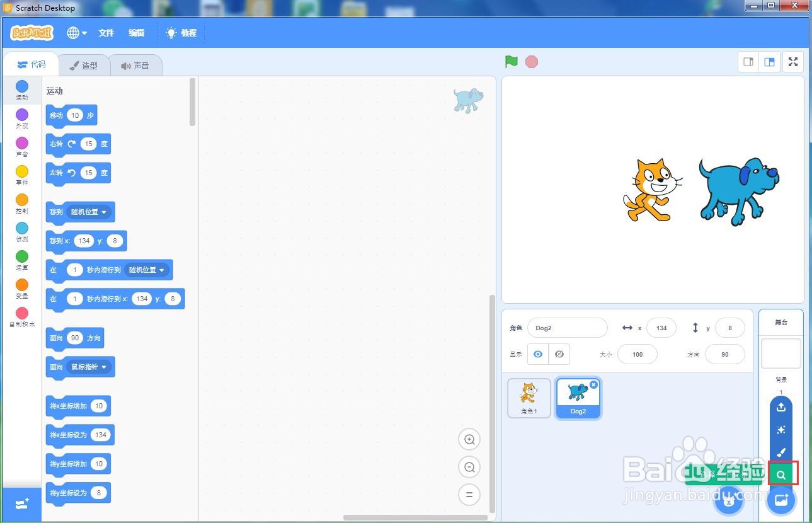Open the choose backdrop main button

point(781,500)
